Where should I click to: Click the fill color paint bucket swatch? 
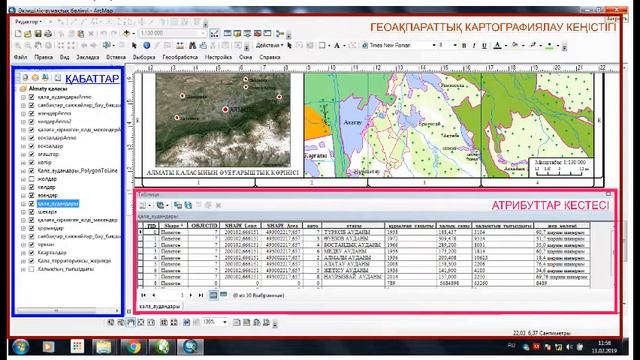coord(515,46)
